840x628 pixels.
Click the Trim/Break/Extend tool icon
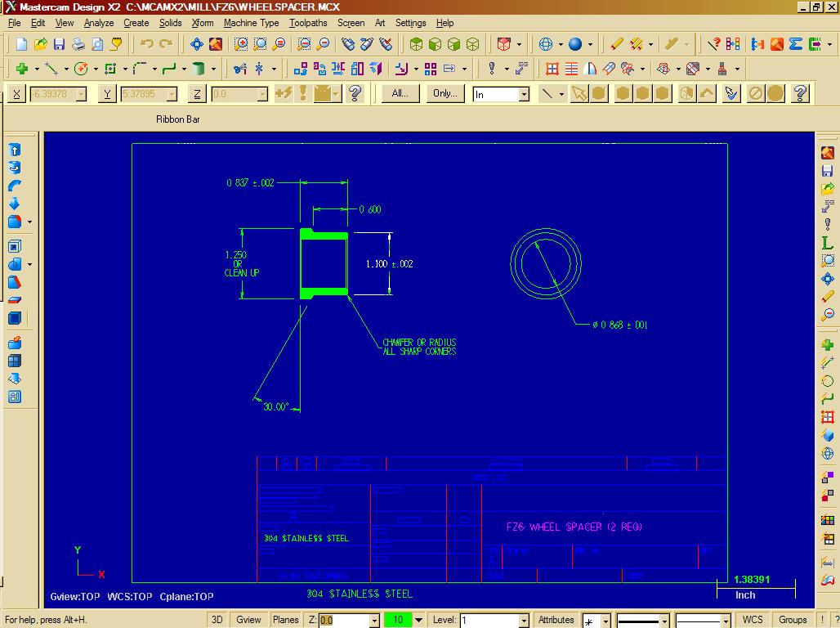(240, 69)
